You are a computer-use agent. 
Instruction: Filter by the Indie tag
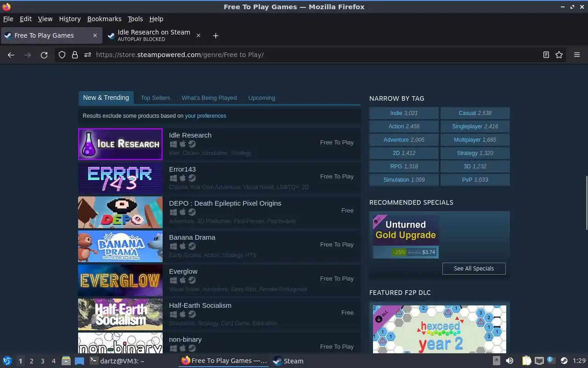point(404,113)
